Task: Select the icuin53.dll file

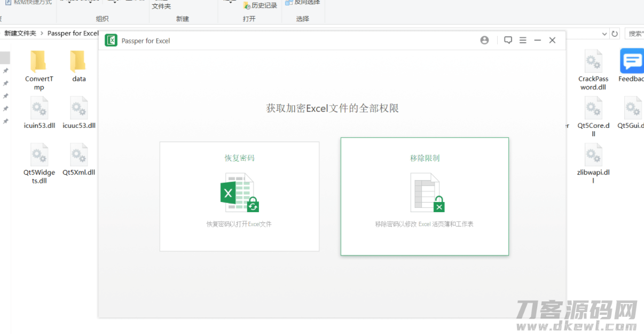Action: click(40, 113)
